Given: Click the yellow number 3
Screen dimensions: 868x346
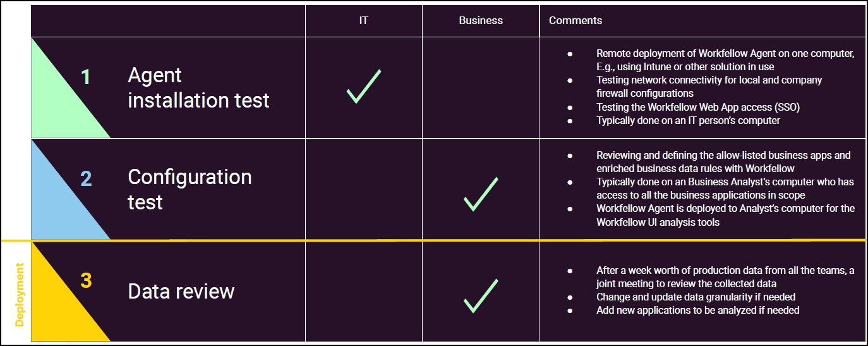Looking at the screenshot, I should coord(86,280).
